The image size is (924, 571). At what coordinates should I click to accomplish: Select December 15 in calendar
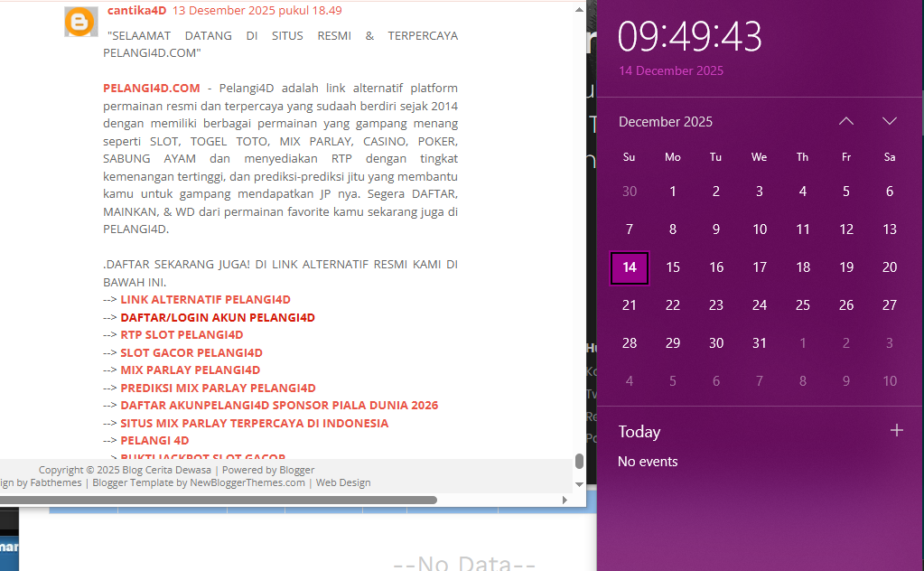point(672,267)
